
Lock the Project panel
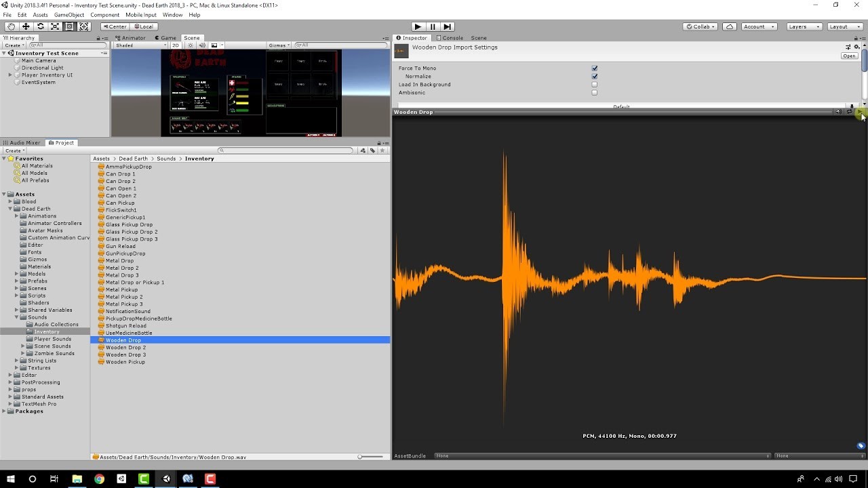point(380,142)
